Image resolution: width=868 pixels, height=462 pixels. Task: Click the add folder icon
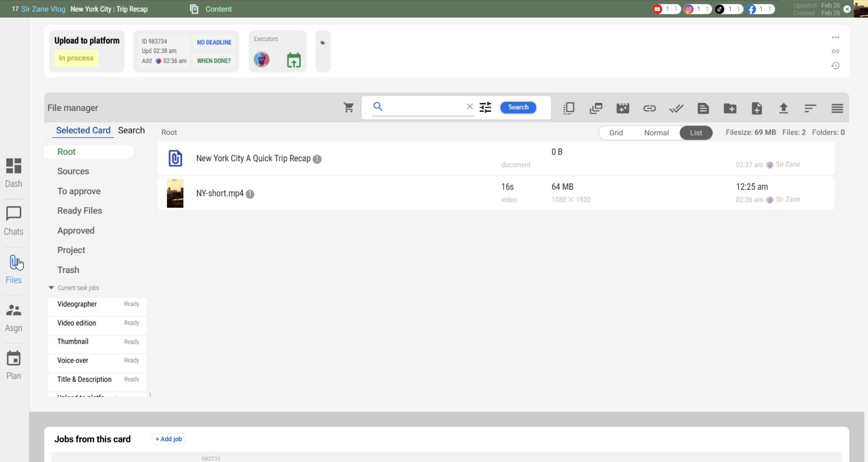point(730,109)
